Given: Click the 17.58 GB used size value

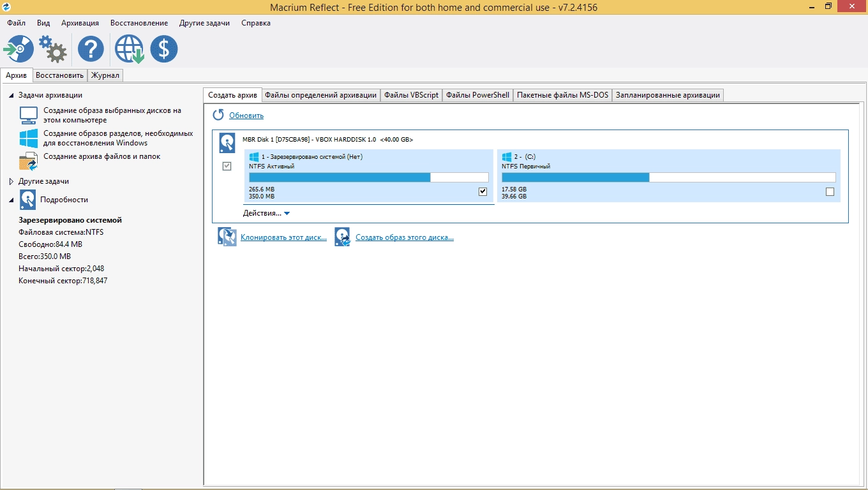Looking at the screenshot, I should point(514,189).
